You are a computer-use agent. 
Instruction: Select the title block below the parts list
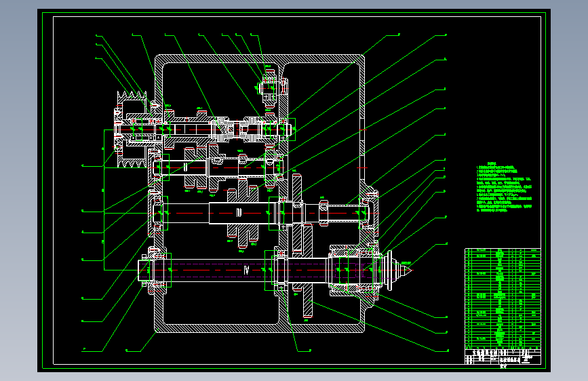pos(503,356)
